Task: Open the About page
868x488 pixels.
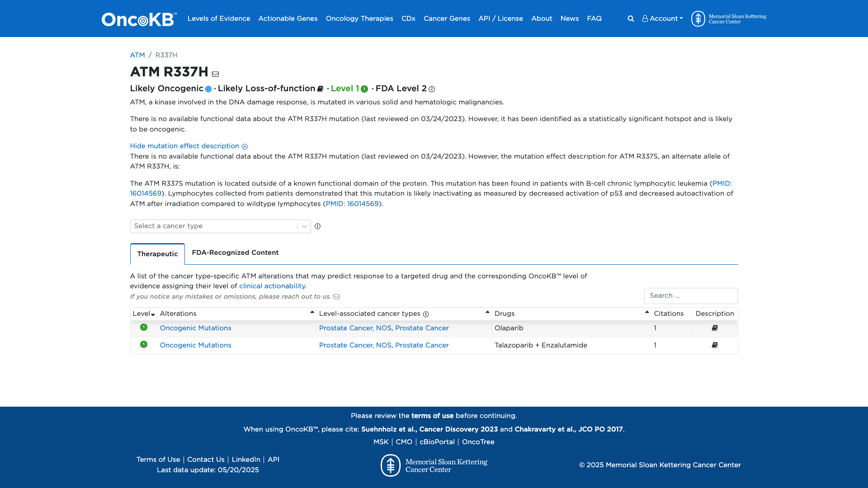Action: click(542, 19)
